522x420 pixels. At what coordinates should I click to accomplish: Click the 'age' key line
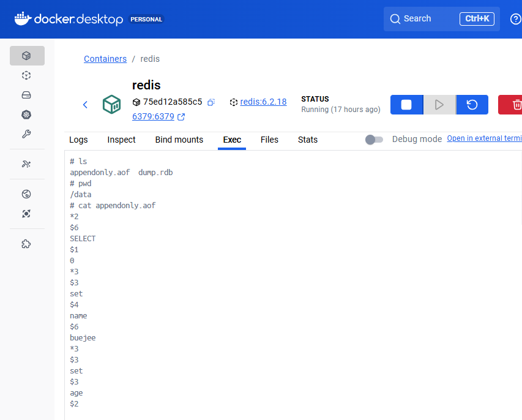tap(76, 393)
